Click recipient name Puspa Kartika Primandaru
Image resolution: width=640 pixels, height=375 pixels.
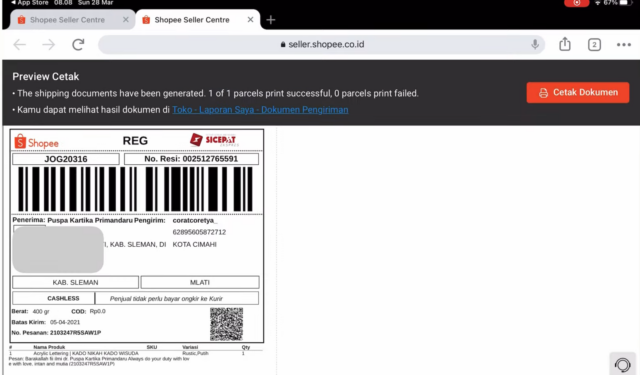[90, 220]
